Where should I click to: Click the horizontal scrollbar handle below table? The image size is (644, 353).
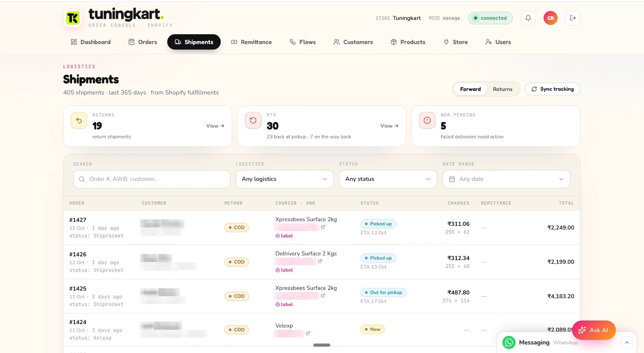(x=322, y=345)
